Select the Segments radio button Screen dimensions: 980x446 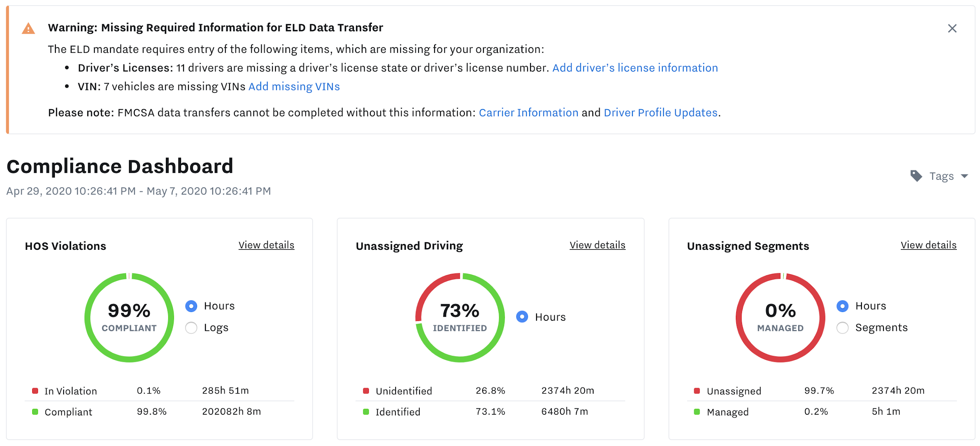(x=842, y=327)
